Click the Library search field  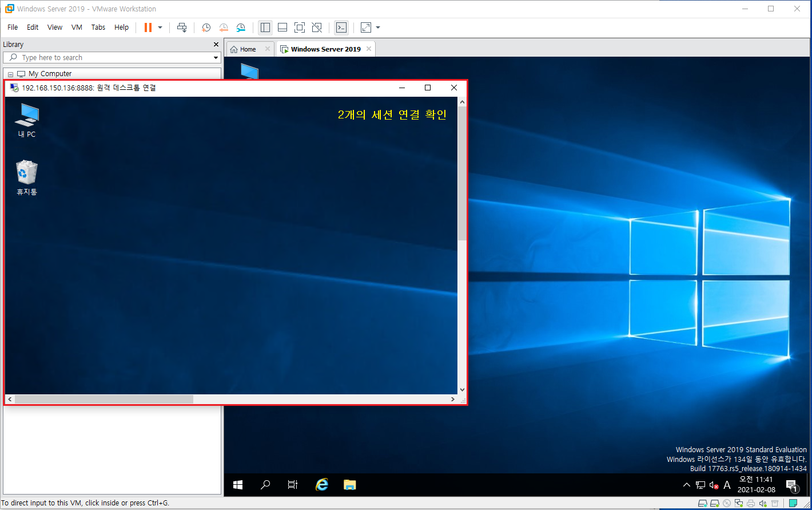[x=112, y=58]
